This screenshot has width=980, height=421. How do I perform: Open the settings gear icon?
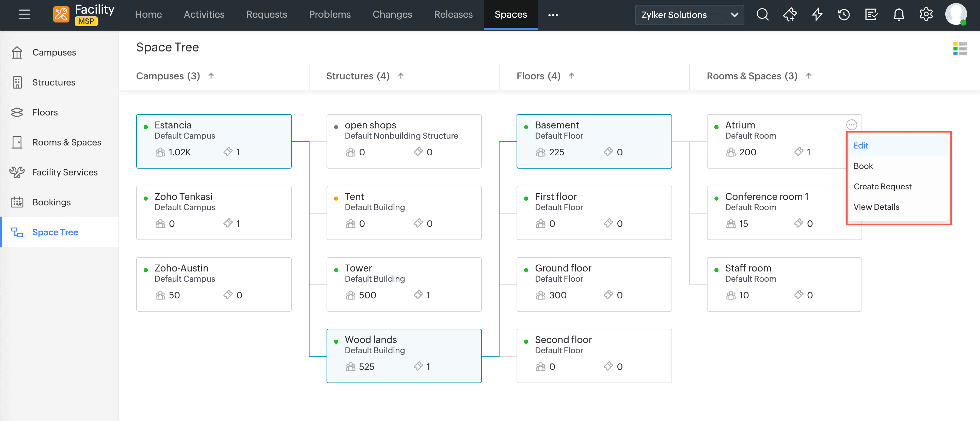tap(926, 14)
